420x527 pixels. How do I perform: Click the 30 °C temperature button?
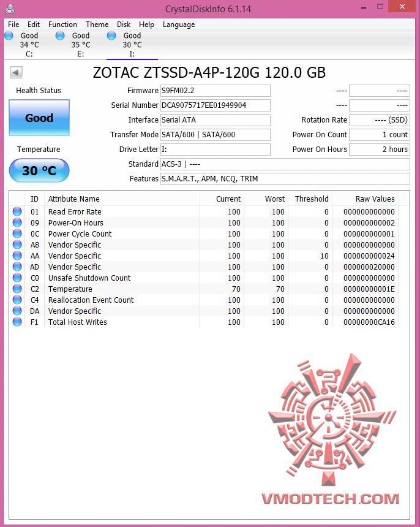(x=39, y=170)
